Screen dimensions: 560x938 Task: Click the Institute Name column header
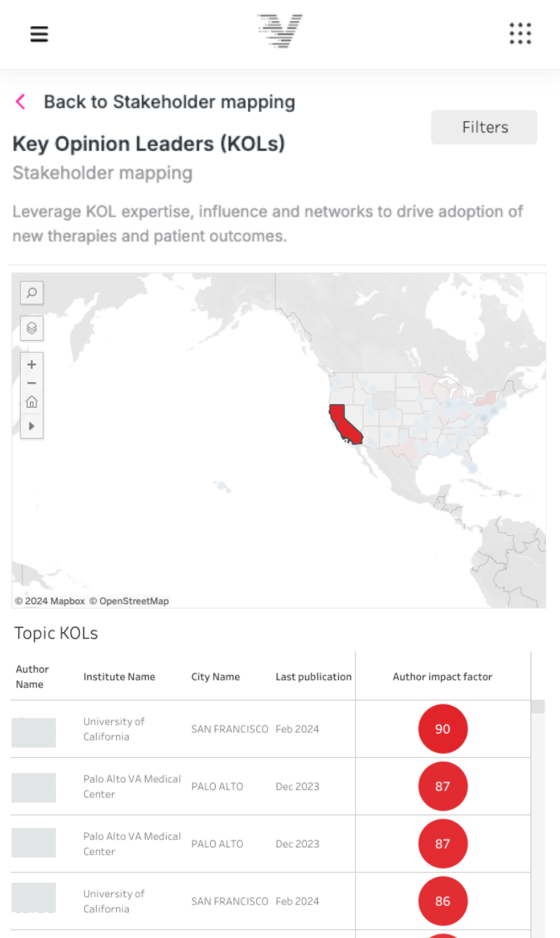click(119, 677)
